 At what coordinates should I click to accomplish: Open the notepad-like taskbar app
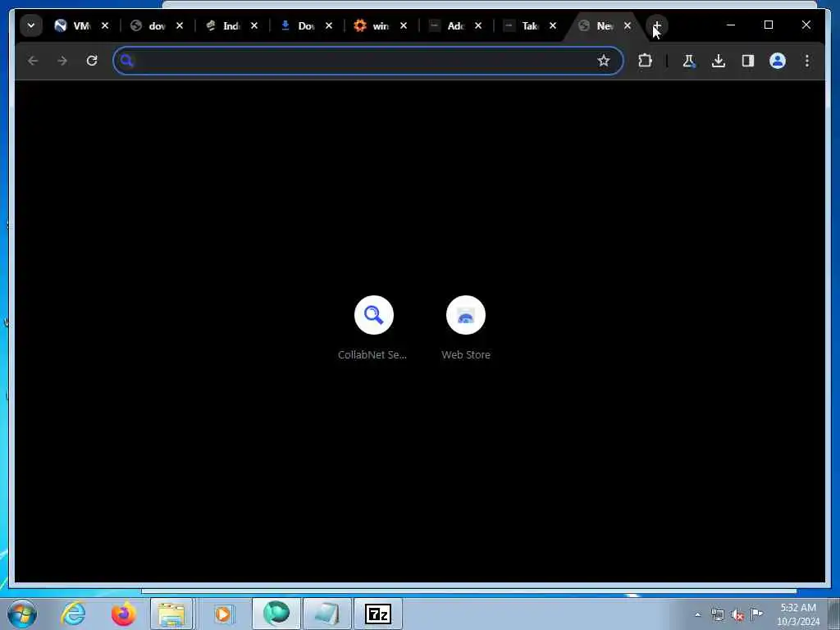coord(327,614)
